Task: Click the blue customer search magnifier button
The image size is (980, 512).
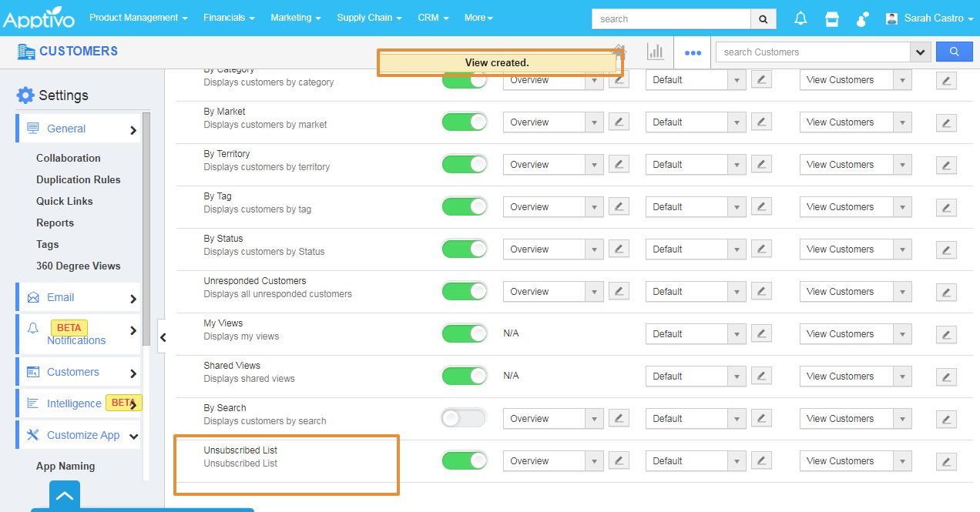Action: coord(954,52)
